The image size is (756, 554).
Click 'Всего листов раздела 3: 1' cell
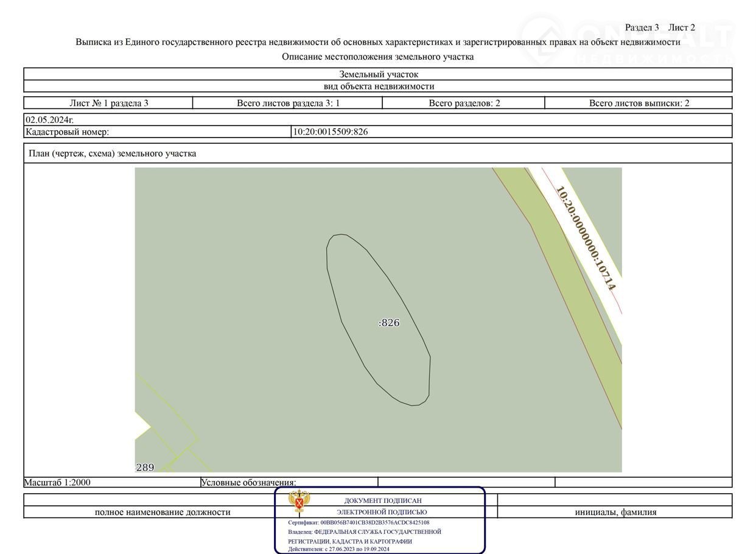288,103
